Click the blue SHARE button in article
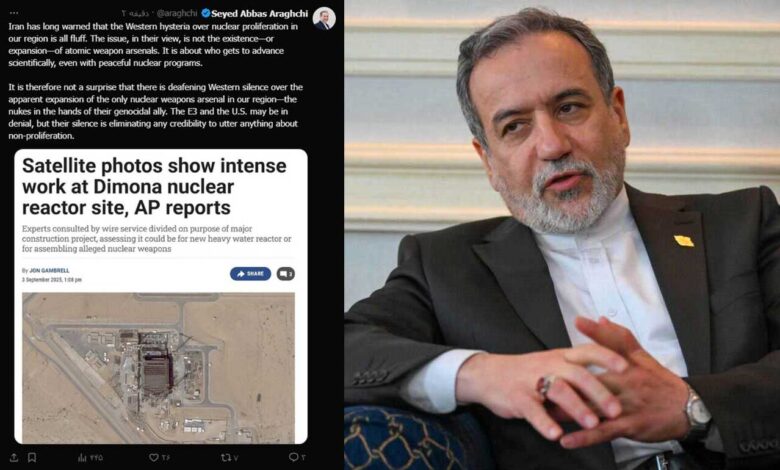Viewport: 780px width, 470px height. (x=250, y=274)
